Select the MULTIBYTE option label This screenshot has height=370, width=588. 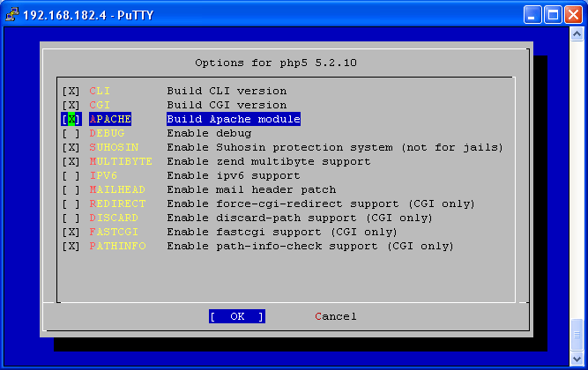point(121,161)
